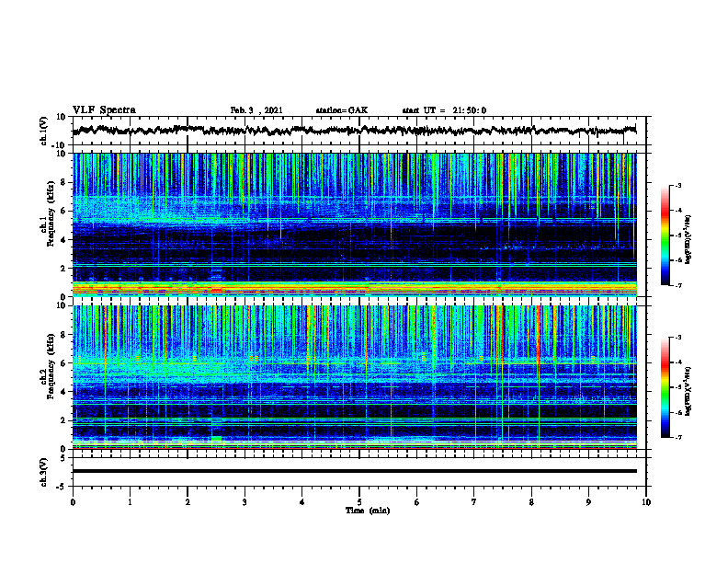Click the -3 label on ch.1 color bar
The image size is (728, 563).
pyautogui.click(x=677, y=185)
